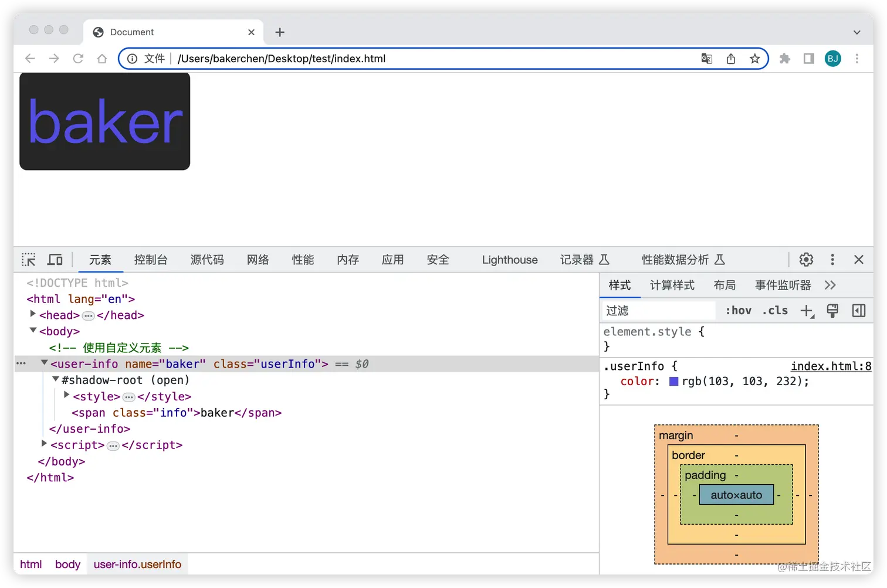Open the BJ profile avatar
The width and height of the screenshot is (887, 588).
(833, 59)
